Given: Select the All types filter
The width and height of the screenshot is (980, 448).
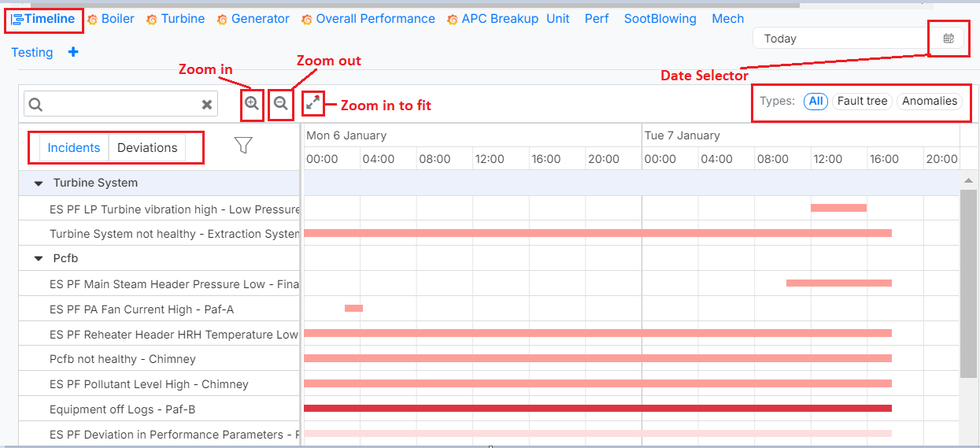Looking at the screenshot, I should (x=815, y=101).
